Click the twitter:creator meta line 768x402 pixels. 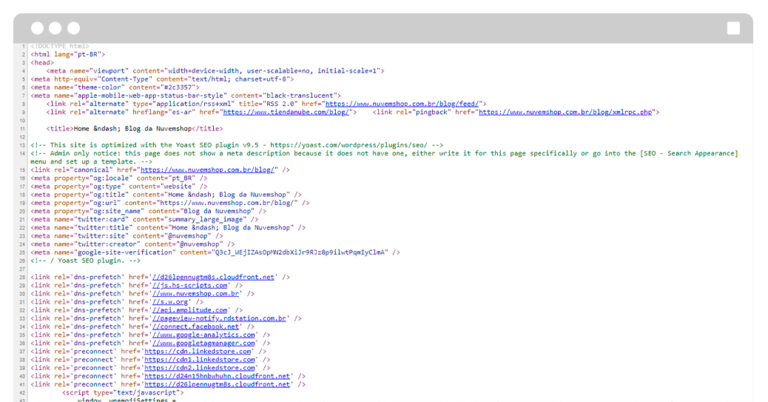[133, 244]
